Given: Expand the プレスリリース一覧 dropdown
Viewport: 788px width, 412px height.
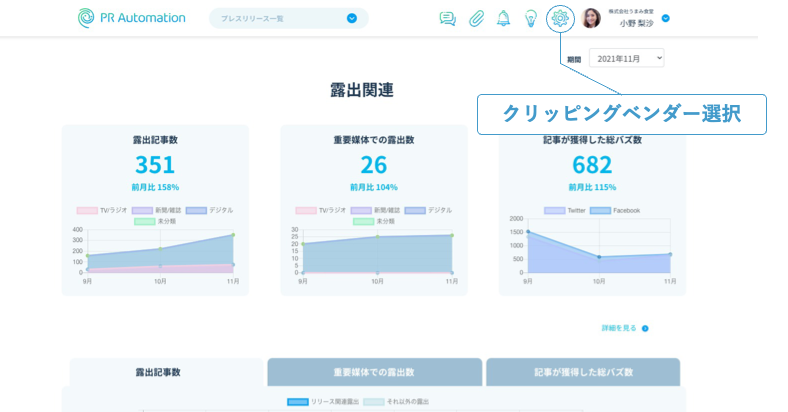Looking at the screenshot, I should pyautogui.click(x=351, y=18).
